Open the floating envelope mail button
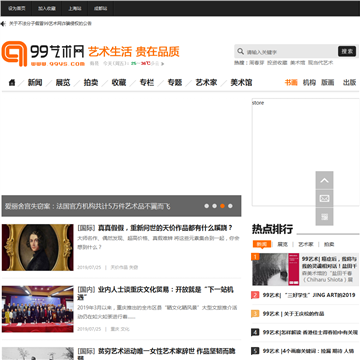This screenshot has height=360, width=360. 324,199
